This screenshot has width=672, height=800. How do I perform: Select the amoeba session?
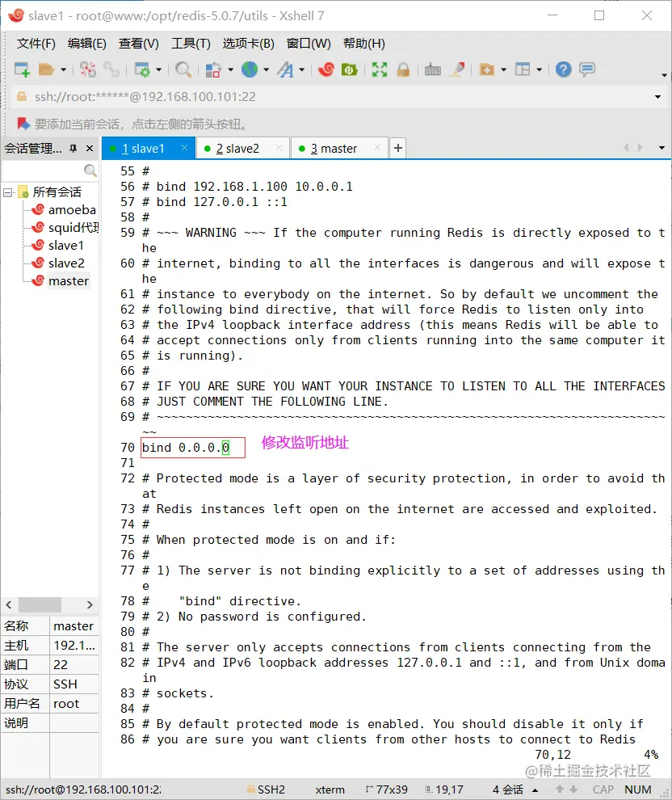(72, 209)
